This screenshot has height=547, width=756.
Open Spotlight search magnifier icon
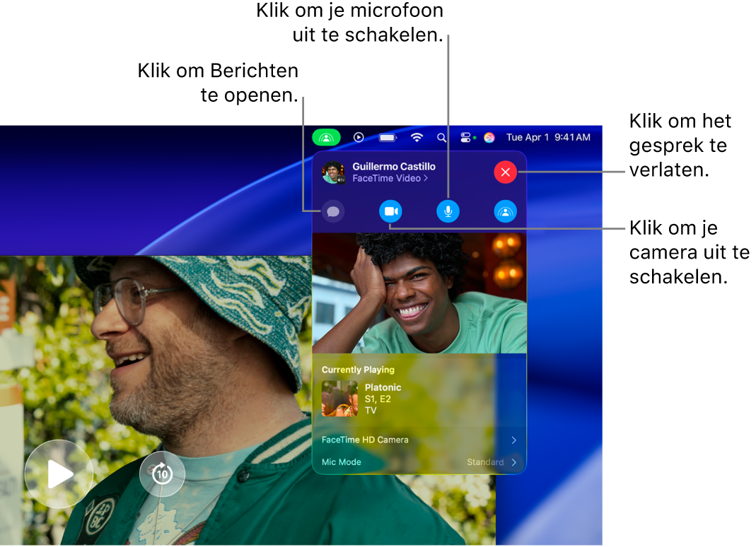coord(441,138)
